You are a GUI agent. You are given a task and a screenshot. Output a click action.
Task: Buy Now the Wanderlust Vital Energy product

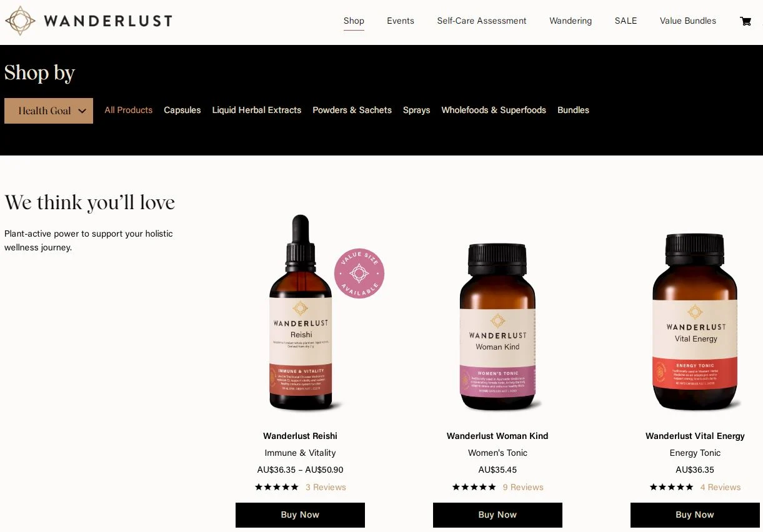(x=695, y=515)
